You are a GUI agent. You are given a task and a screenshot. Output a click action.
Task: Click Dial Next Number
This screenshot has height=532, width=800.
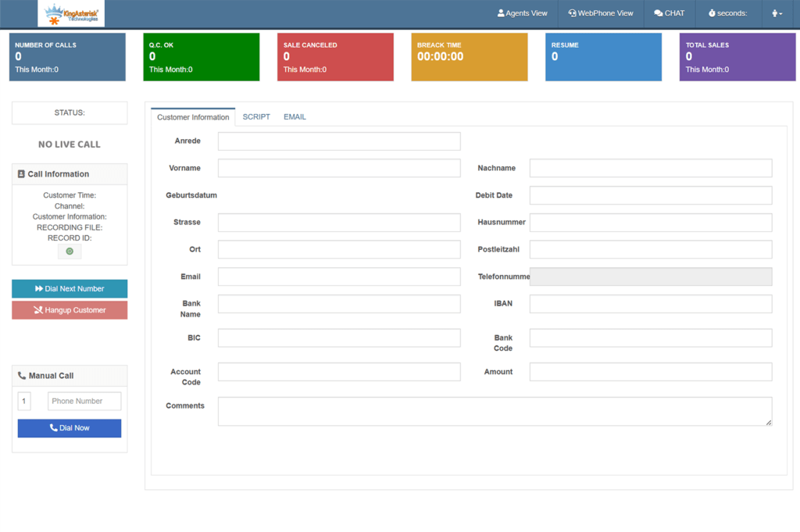(x=69, y=288)
